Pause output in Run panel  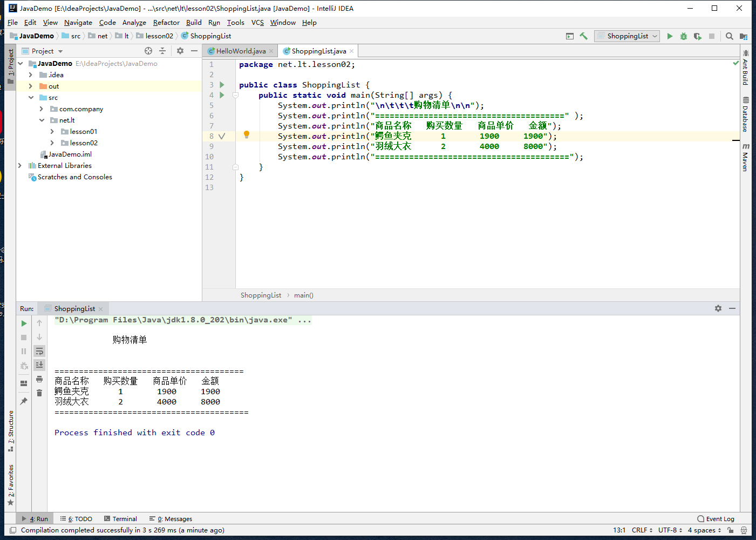tap(24, 352)
